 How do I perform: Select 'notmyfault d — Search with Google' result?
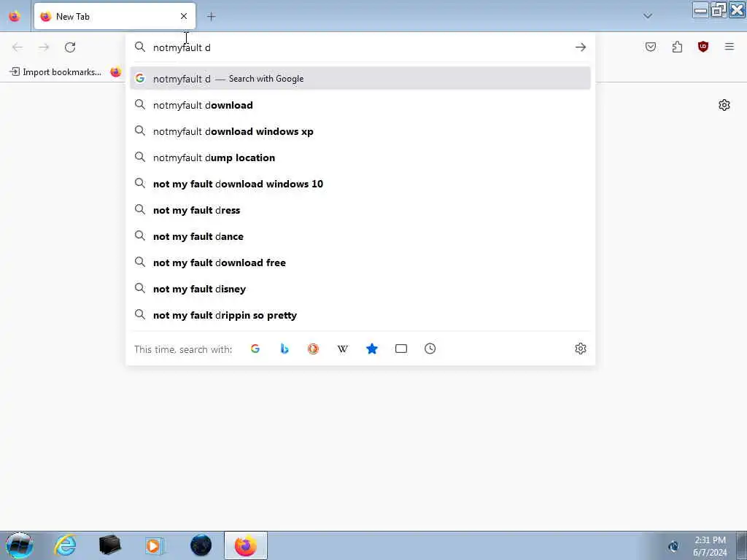(360, 79)
